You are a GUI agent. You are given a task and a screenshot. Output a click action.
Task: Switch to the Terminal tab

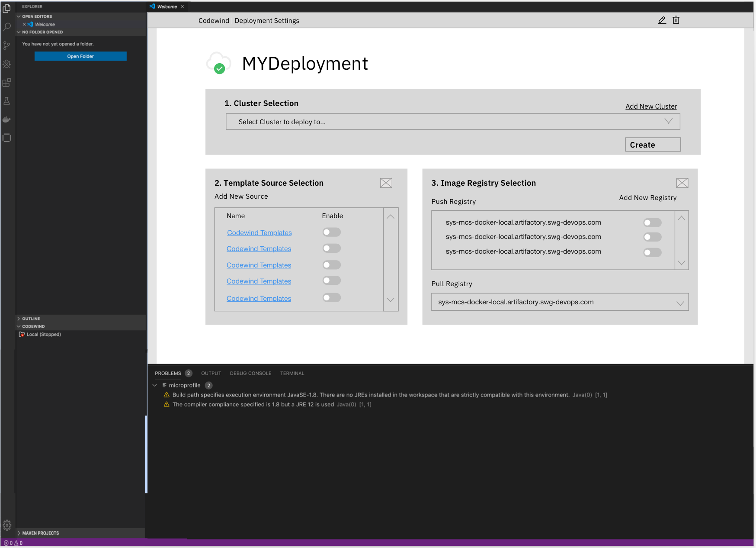click(x=292, y=373)
